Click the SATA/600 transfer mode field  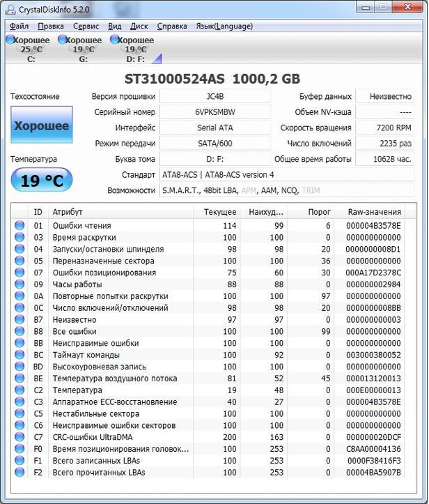[x=214, y=144]
